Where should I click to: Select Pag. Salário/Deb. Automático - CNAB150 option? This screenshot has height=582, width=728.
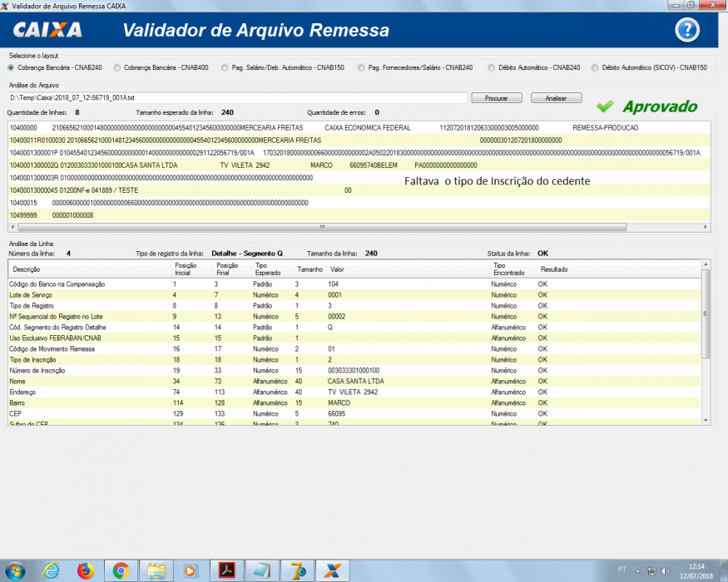(x=283, y=67)
